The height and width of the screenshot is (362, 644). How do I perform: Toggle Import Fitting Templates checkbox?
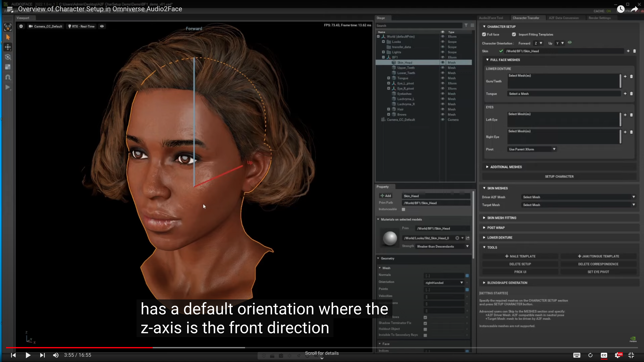(514, 34)
